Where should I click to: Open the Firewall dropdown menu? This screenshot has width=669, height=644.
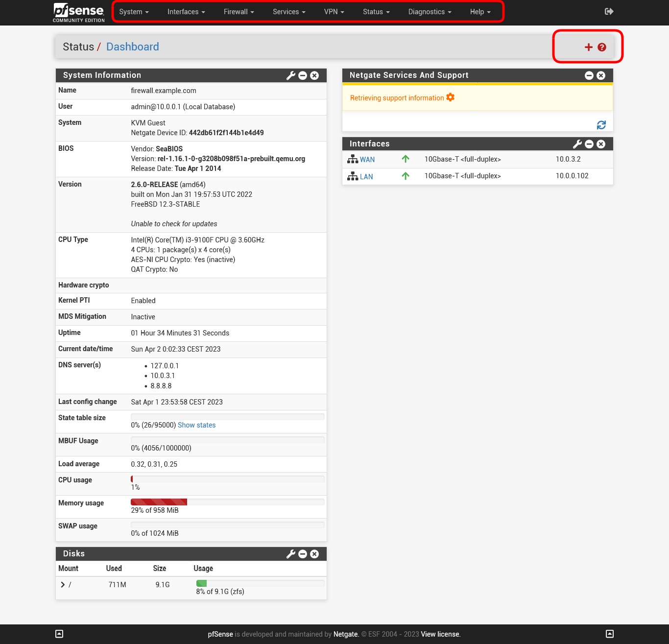point(239,12)
